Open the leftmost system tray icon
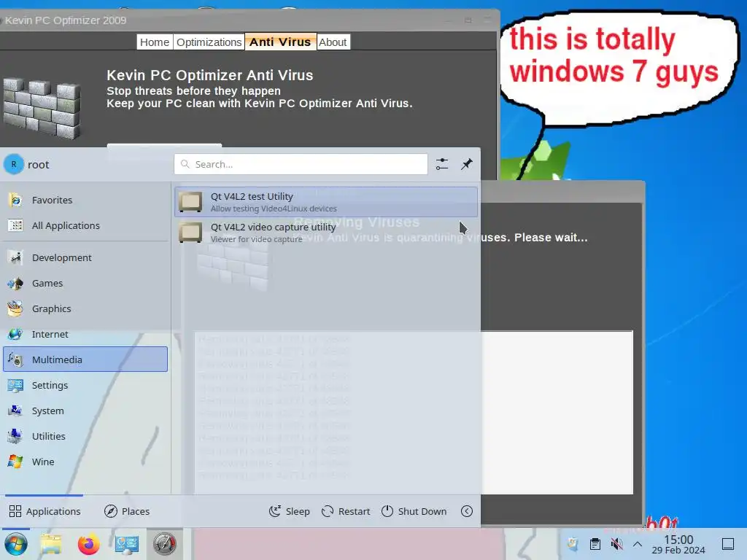This screenshot has width=747, height=560. (573, 544)
